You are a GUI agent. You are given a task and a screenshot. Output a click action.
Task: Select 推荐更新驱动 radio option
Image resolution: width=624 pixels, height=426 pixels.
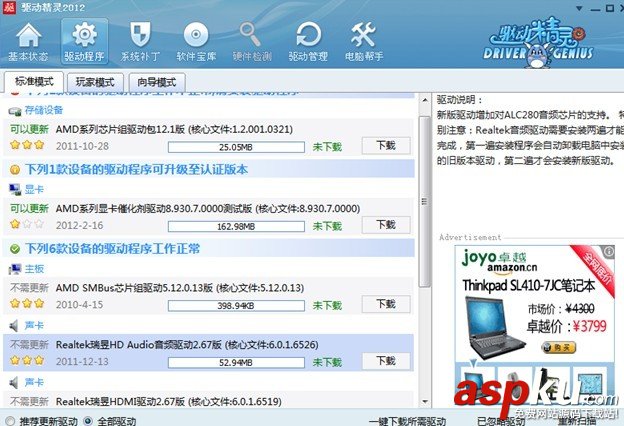coord(10,420)
